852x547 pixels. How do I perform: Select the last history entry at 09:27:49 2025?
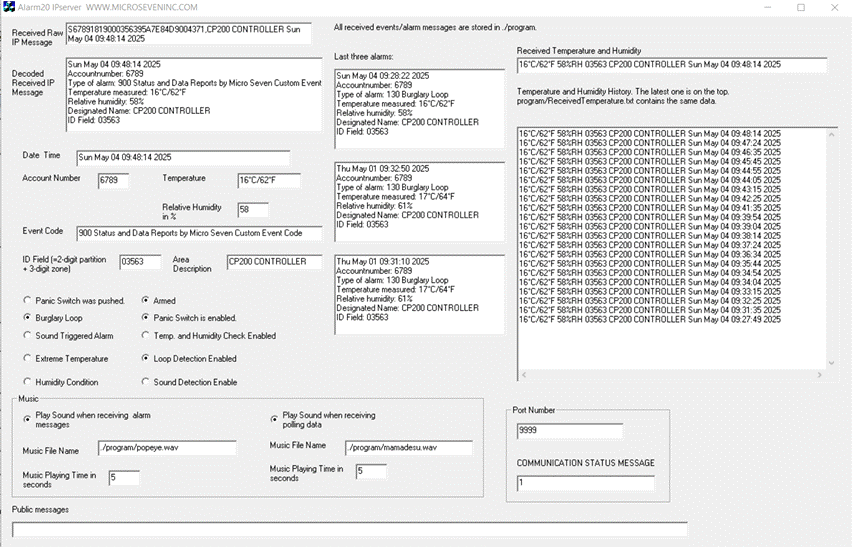click(650, 319)
